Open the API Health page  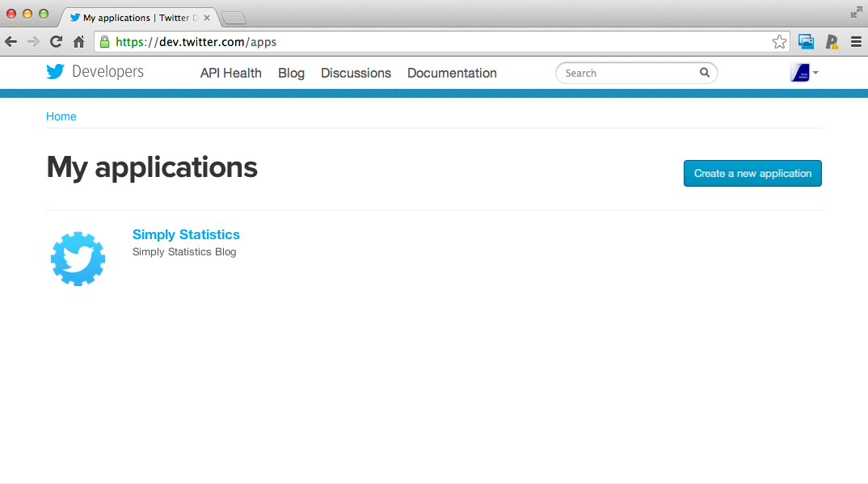pos(231,73)
